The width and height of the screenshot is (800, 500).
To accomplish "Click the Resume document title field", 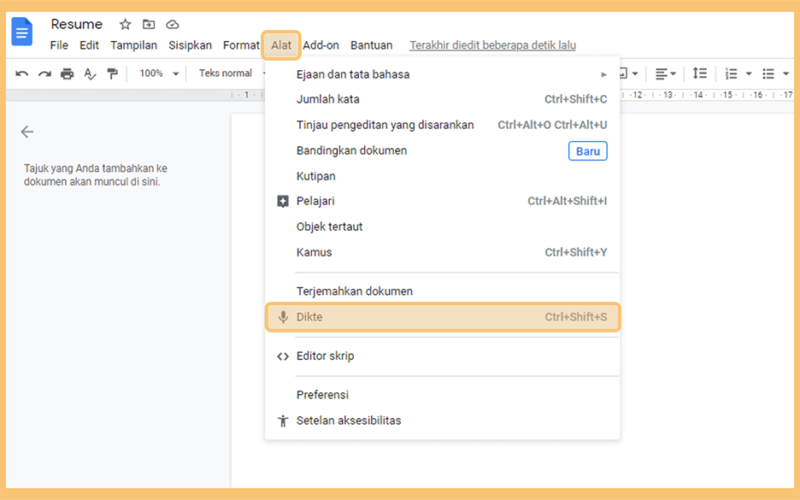I will point(77,24).
